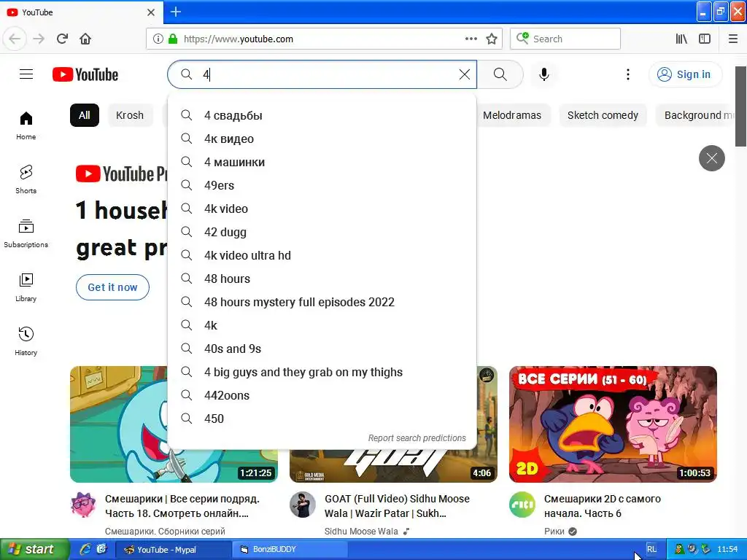Screen dimensions: 747x560
Task: Open the Рики channel link
Action: coord(554,532)
